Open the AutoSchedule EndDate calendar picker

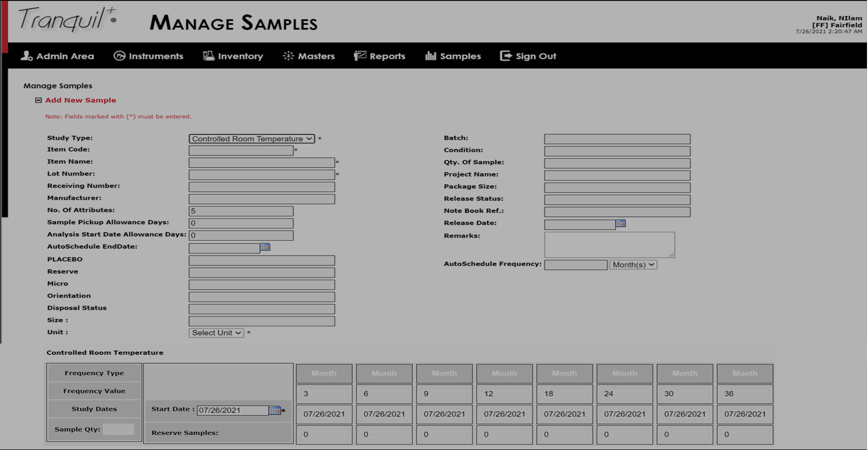point(265,247)
